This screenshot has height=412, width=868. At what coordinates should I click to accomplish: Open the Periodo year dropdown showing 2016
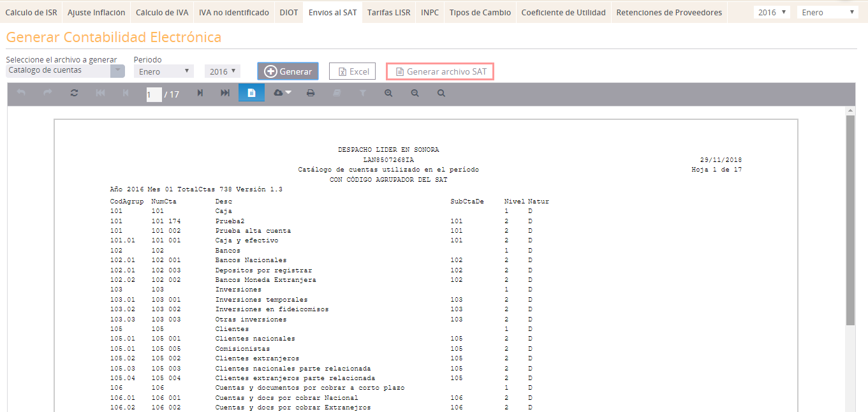[x=223, y=71]
